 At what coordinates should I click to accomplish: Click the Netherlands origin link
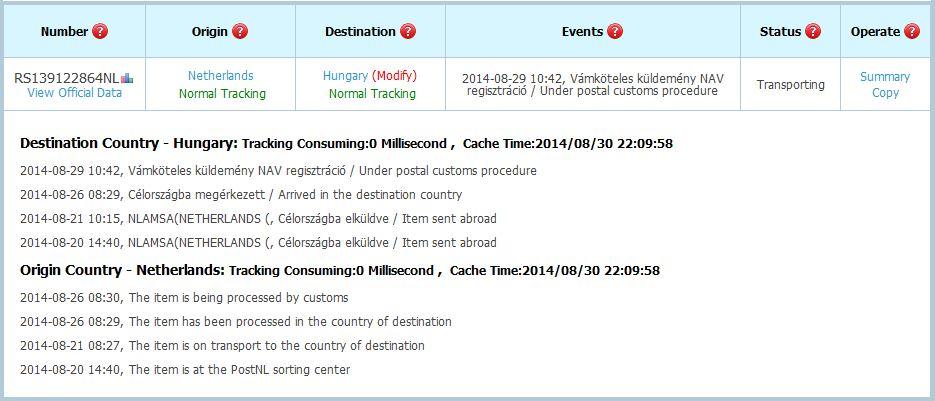pos(221,75)
